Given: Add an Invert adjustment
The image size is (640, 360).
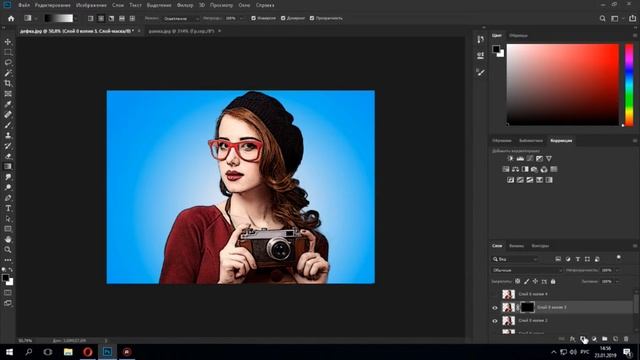Looking at the screenshot, I should click(x=511, y=180).
